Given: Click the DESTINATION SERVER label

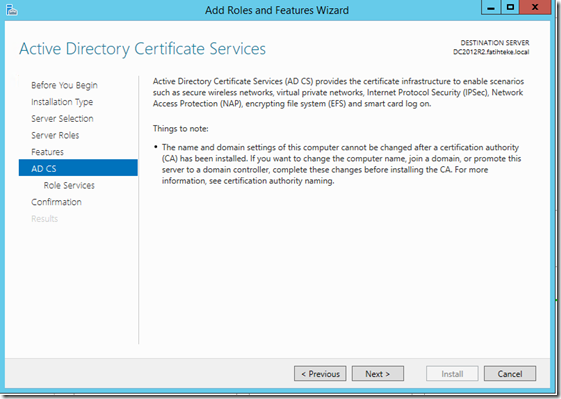Looking at the screenshot, I should (495, 43).
